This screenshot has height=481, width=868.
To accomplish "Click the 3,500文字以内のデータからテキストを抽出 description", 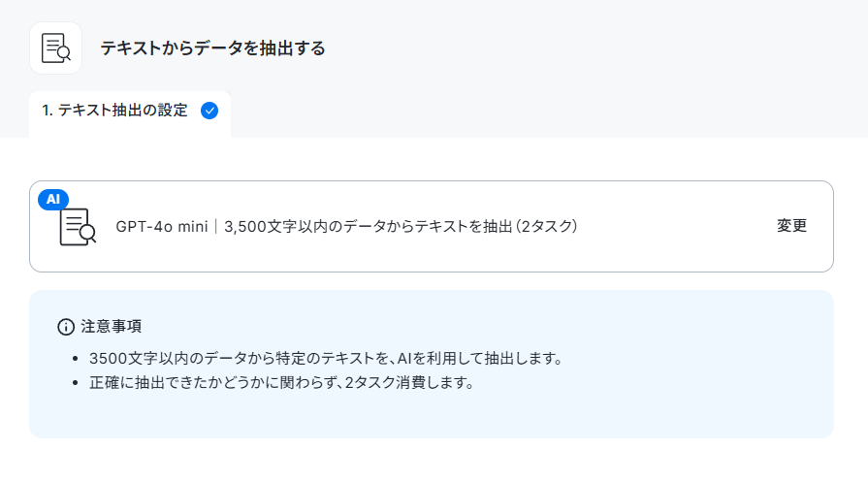I will coord(368,226).
